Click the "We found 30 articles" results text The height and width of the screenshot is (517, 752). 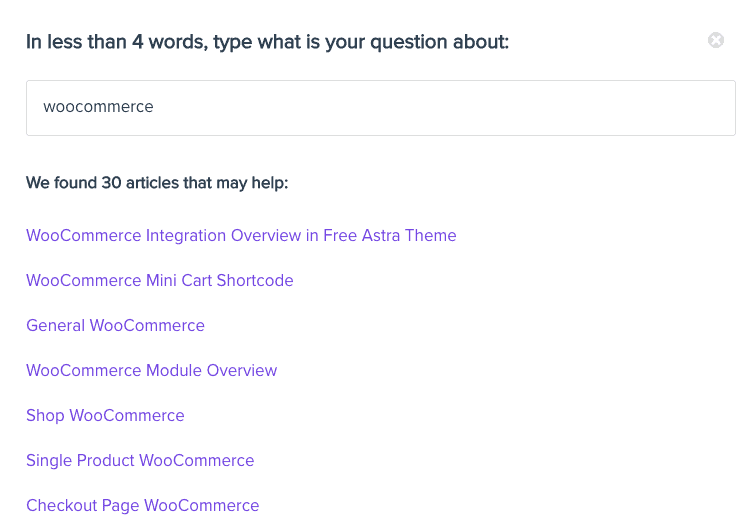[157, 184]
